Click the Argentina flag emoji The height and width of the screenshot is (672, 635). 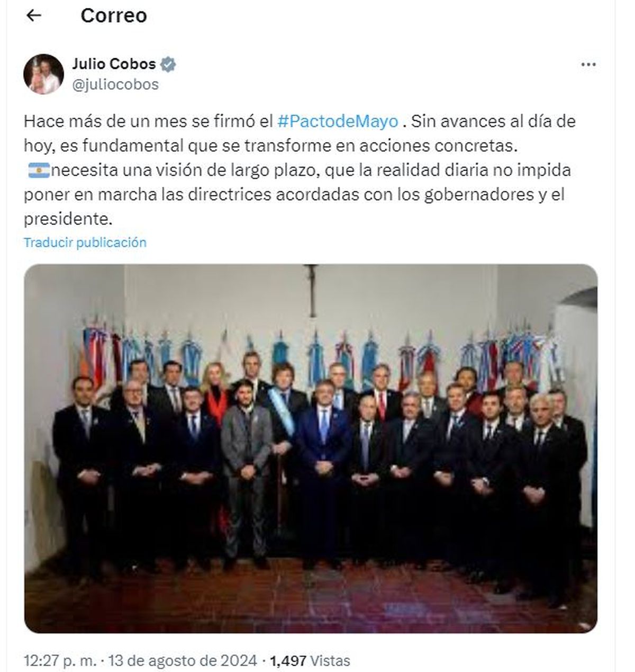(x=38, y=171)
